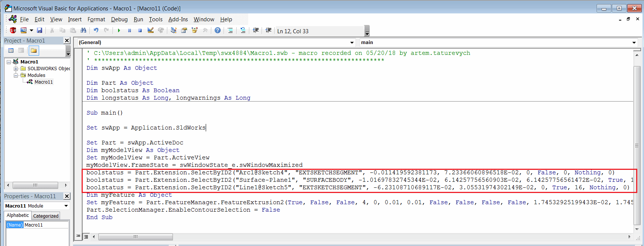Switch to the Categorized properties tab
The width and height of the screenshot is (644, 246).
click(46, 216)
